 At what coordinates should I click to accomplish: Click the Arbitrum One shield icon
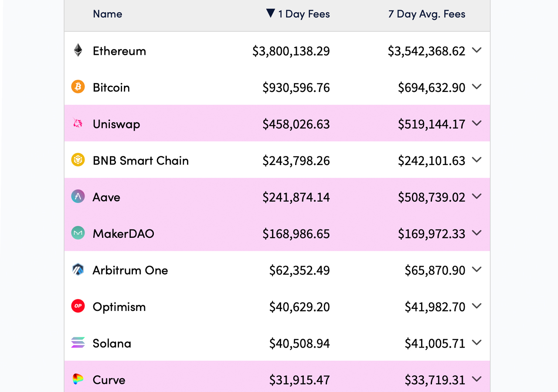[x=78, y=270]
